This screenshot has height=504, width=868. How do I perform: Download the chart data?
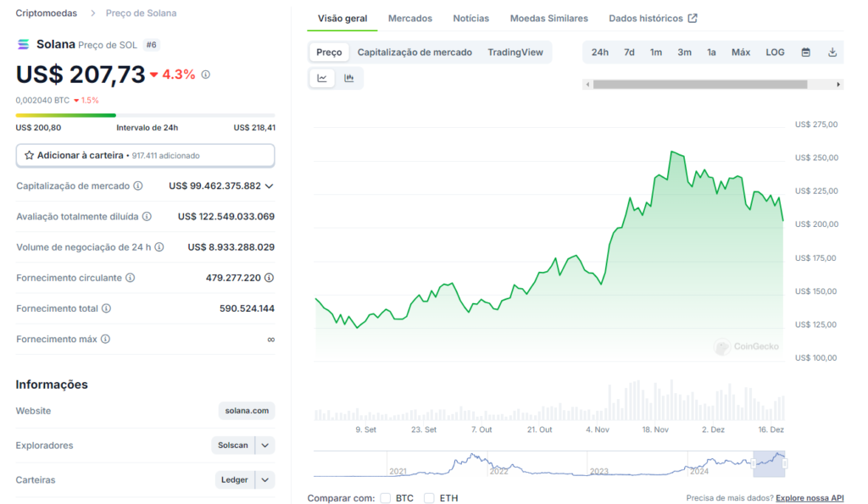click(832, 52)
